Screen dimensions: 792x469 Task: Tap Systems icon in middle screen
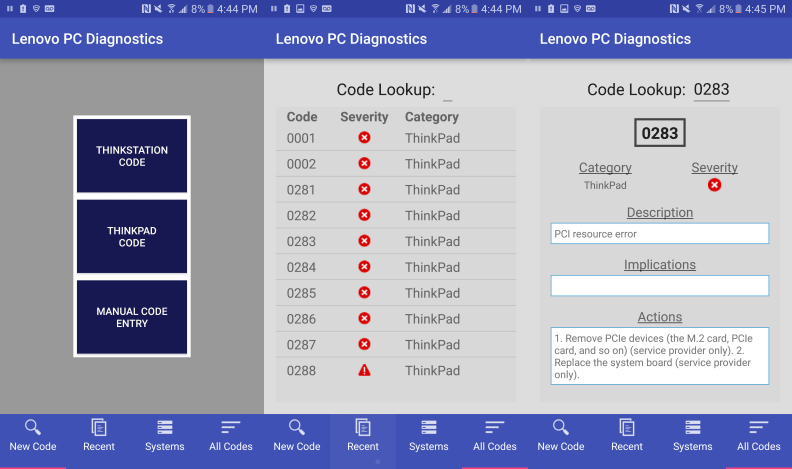pyautogui.click(x=429, y=427)
